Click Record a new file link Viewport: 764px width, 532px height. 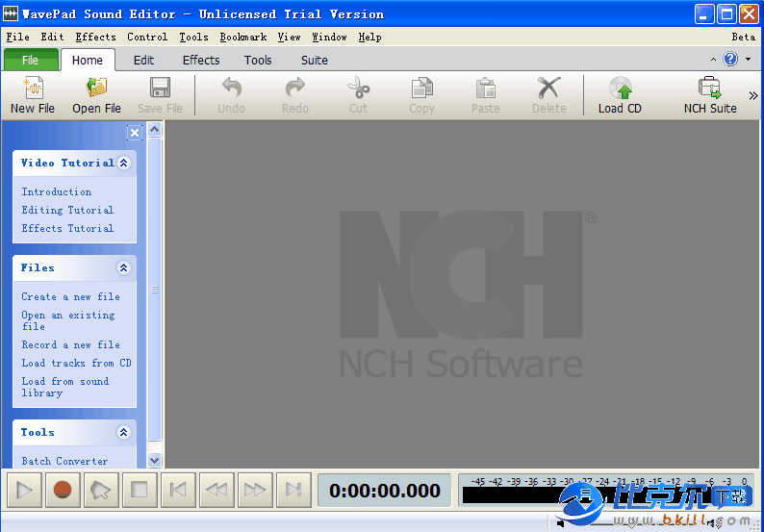tap(70, 345)
